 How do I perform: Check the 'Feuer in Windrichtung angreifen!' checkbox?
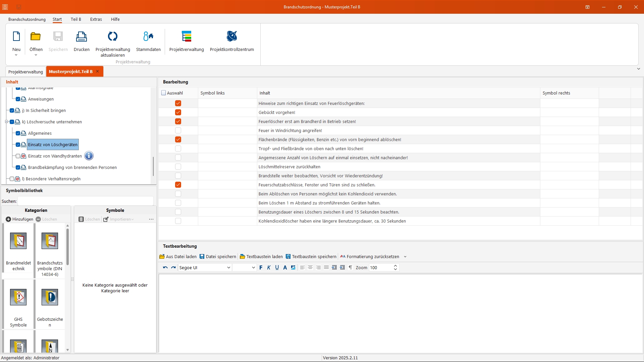coord(178,130)
